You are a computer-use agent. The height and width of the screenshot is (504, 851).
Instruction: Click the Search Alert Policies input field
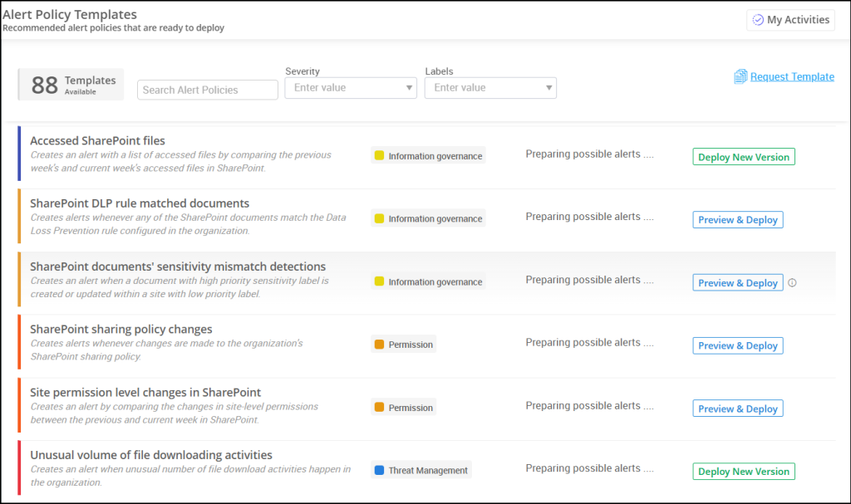207,89
